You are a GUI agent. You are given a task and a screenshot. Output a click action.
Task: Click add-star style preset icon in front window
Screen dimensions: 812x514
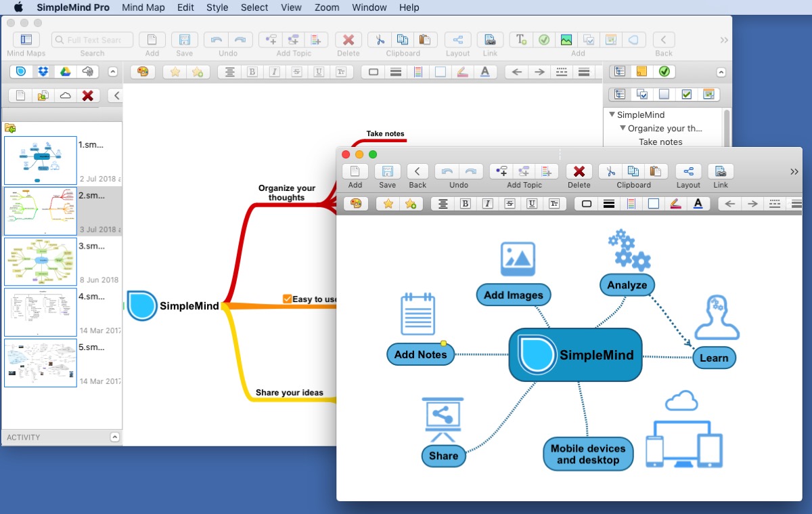(x=411, y=203)
